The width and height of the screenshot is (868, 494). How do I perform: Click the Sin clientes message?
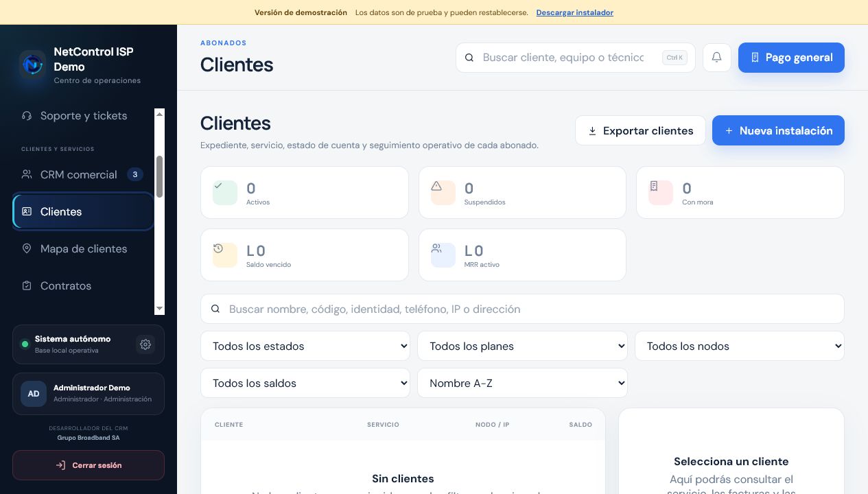point(403,479)
